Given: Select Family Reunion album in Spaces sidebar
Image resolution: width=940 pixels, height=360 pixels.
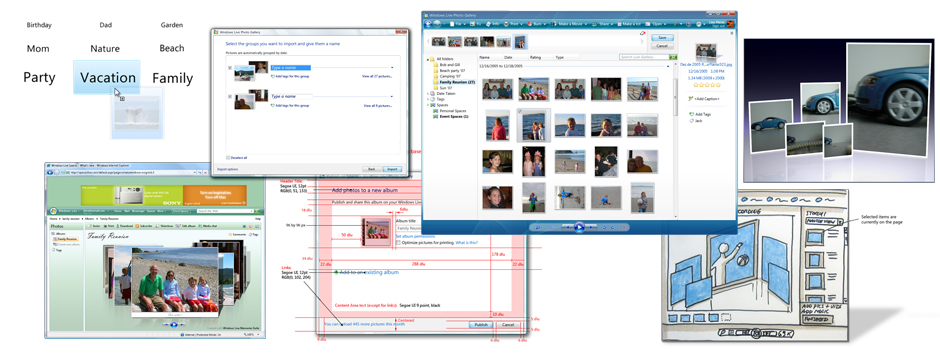Looking at the screenshot, I should coord(65,239).
